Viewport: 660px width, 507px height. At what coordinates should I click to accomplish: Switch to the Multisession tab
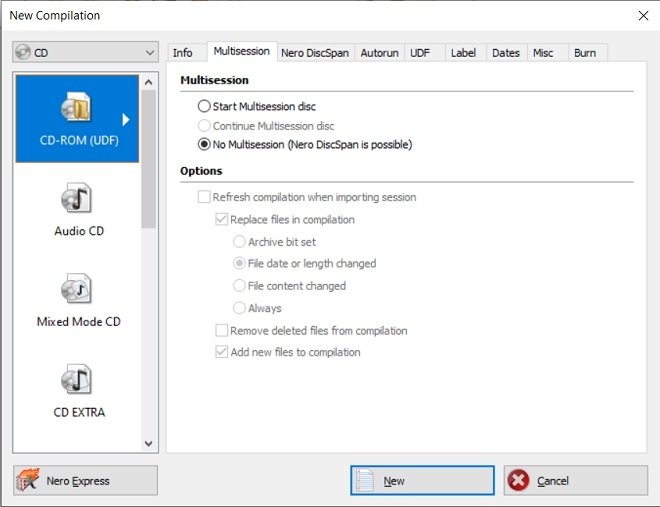242,51
